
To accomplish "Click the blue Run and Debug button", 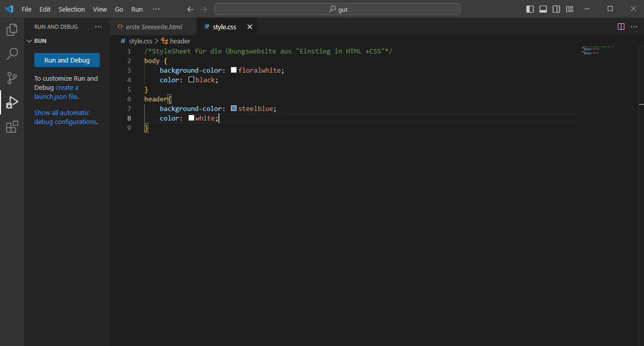I will point(67,60).
